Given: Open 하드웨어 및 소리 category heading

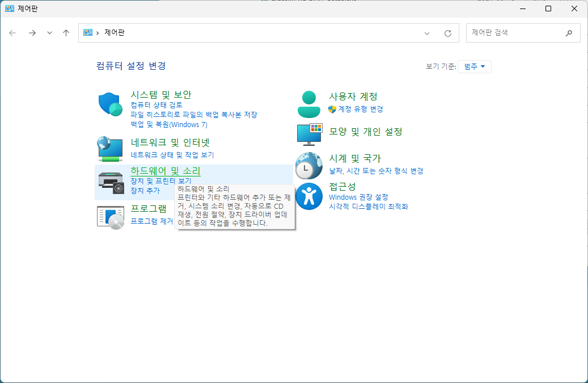Looking at the screenshot, I should click(x=166, y=171).
